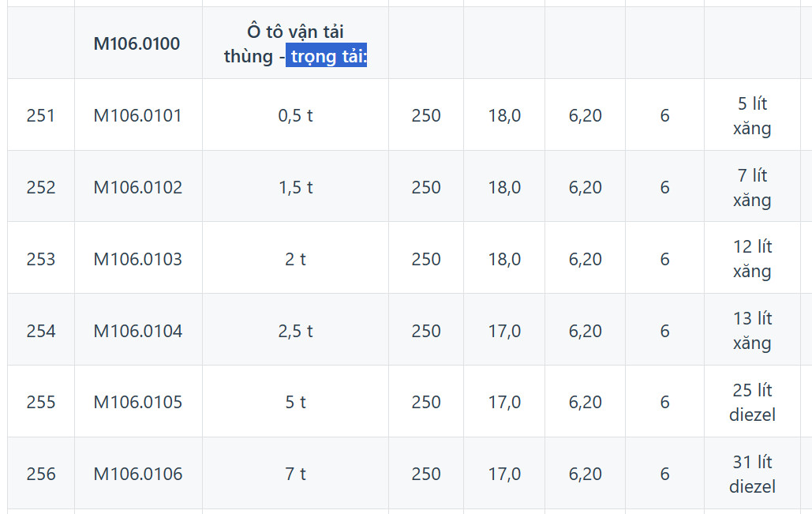Image resolution: width=812 pixels, height=514 pixels.
Task: Click the 'Ô tô vận tải thùng' heading cell
Action: click(295, 43)
